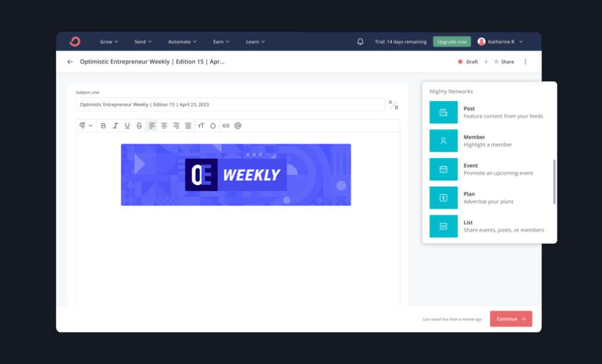Apply strikethrough formatting
Viewport: 602px width, 364px height.
139,125
